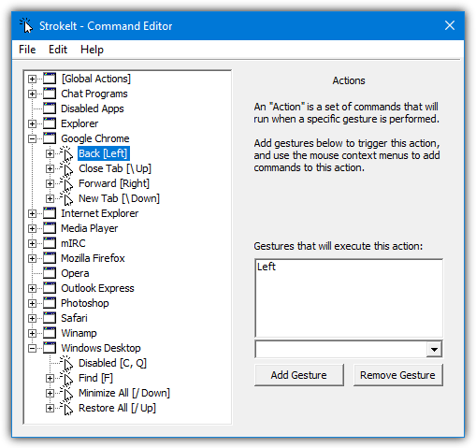Image resolution: width=476 pixels, height=448 pixels.
Task: Click the Google Chrome application window icon
Action: pyautogui.click(x=50, y=138)
